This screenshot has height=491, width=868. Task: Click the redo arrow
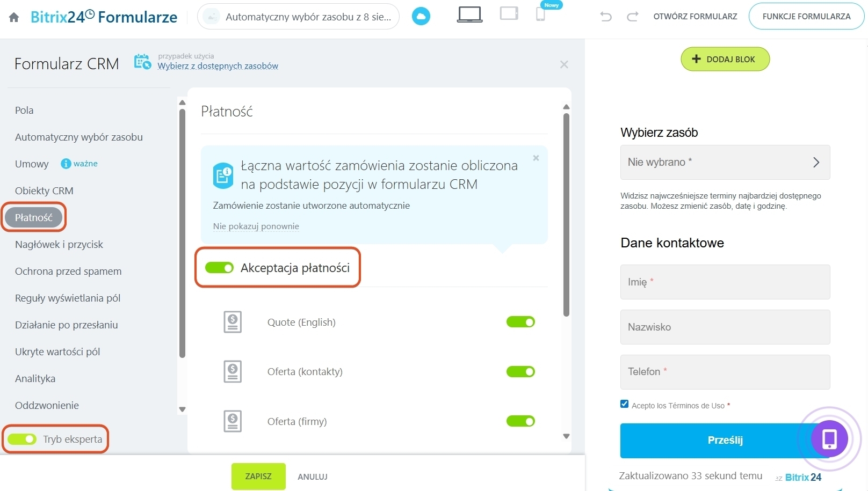pyautogui.click(x=633, y=17)
